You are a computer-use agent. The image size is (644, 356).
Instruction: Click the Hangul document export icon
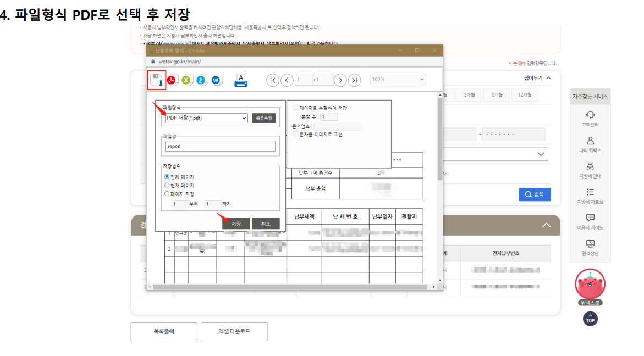[x=201, y=80]
